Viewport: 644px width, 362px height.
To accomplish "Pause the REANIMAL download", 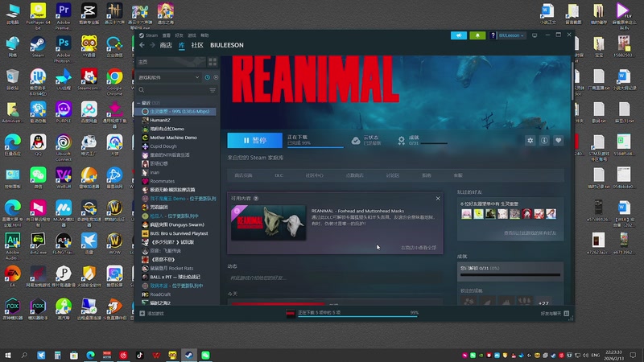I will pyautogui.click(x=254, y=140).
